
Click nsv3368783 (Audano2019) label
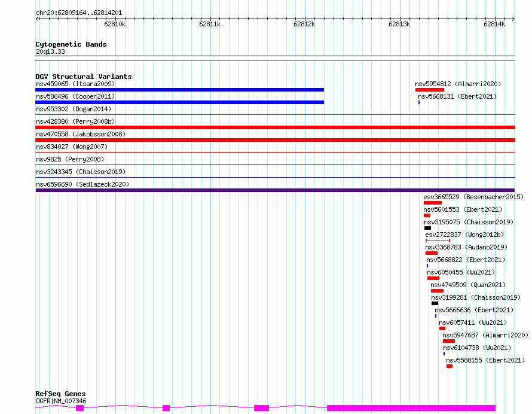(x=466, y=247)
